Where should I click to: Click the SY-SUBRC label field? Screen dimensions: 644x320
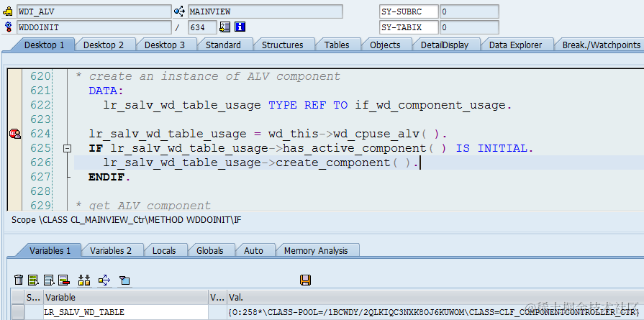point(409,12)
